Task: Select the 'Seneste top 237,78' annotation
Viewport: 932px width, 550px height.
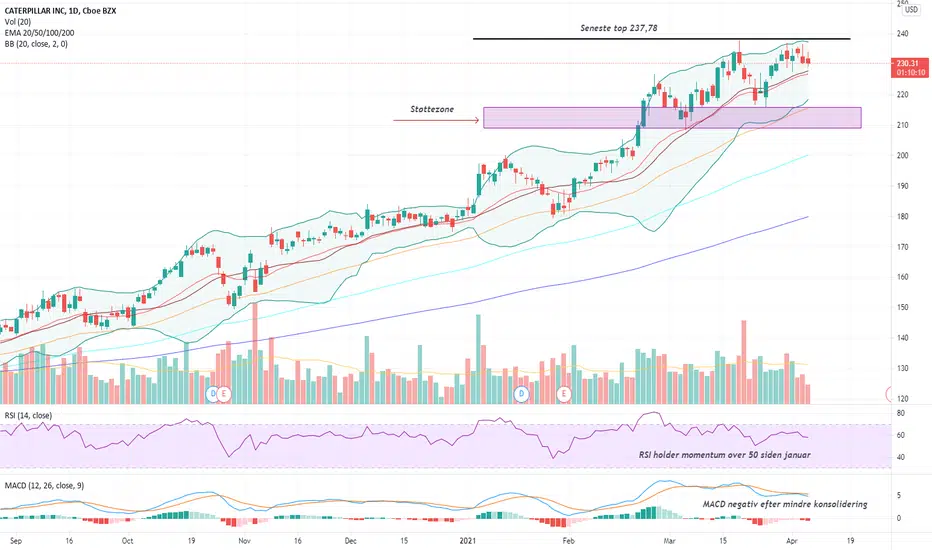Action: tap(619, 28)
